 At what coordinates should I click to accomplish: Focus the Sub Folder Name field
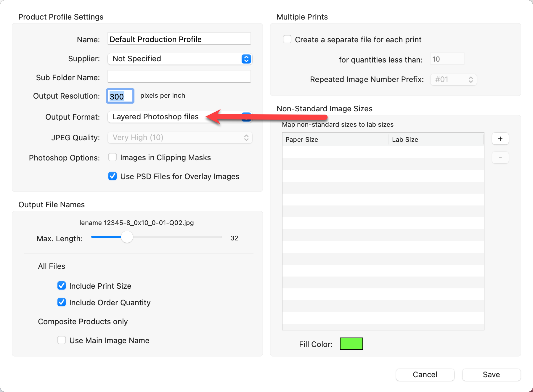(179, 77)
